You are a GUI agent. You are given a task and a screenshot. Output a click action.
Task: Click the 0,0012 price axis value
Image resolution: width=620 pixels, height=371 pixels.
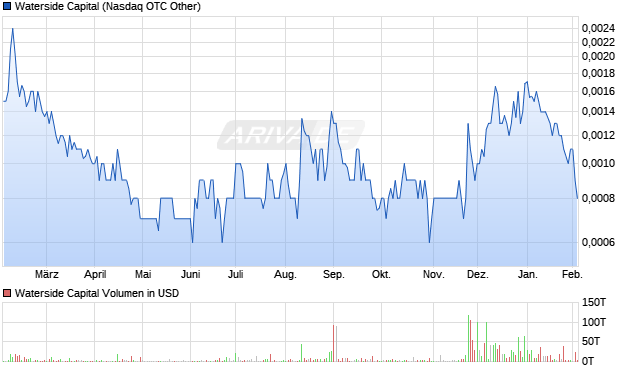(x=598, y=135)
